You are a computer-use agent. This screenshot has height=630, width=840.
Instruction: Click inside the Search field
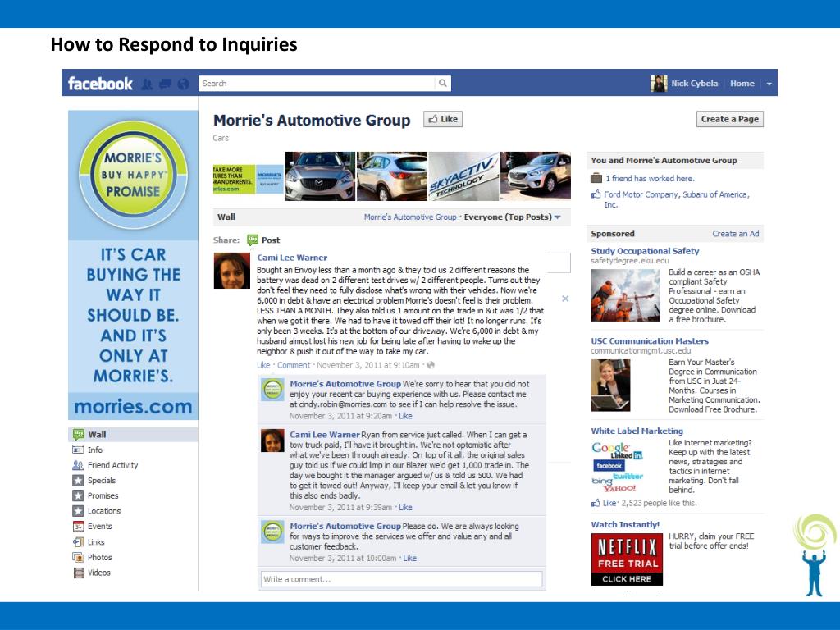click(317, 83)
